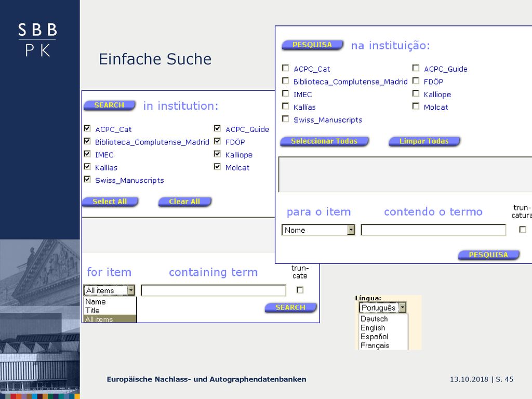
Task: Check Kalliope in the Portuguese form
Action: [x=416, y=94]
